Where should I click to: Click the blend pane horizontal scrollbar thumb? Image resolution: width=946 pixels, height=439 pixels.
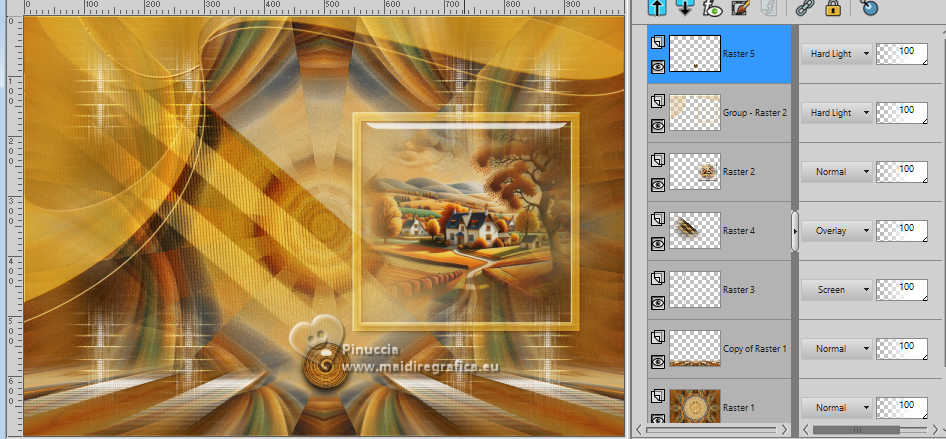click(x=857, y=431)
